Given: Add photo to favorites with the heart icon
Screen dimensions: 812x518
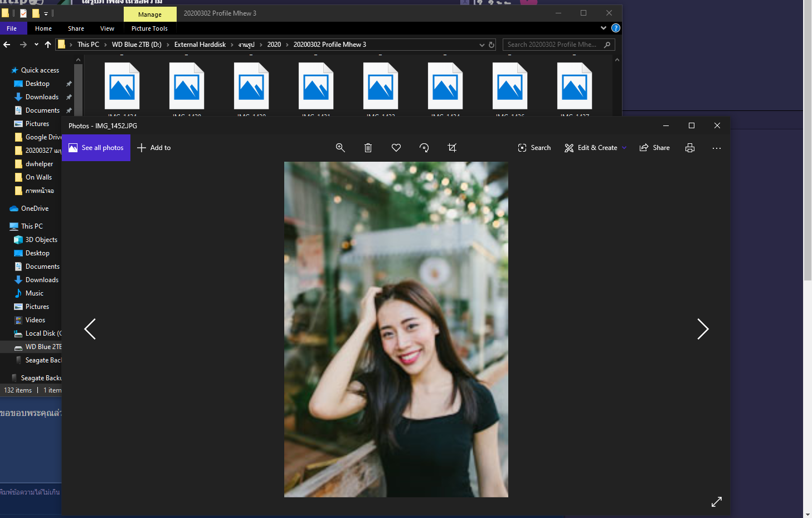Looking at the screenshot, I should (396, 148).
